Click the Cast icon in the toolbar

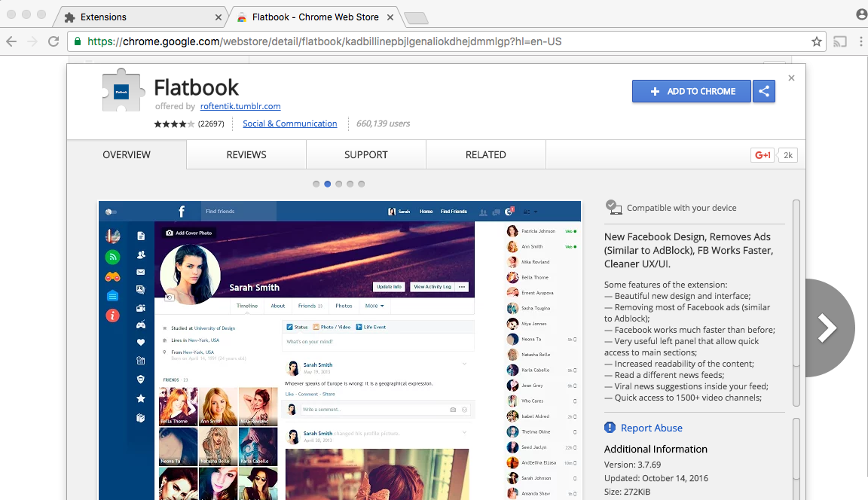(x=840, y=41)
